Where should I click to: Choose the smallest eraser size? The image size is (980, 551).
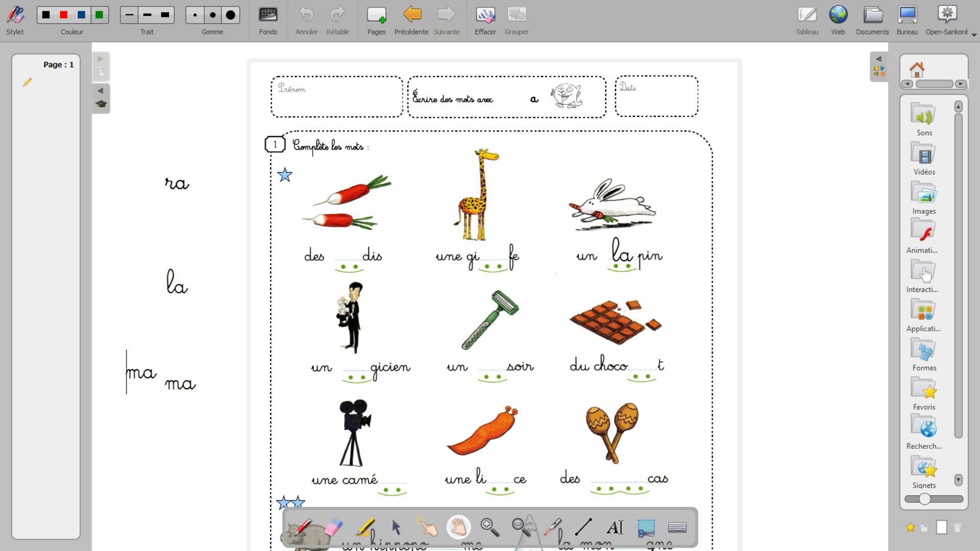pos(195,15)
